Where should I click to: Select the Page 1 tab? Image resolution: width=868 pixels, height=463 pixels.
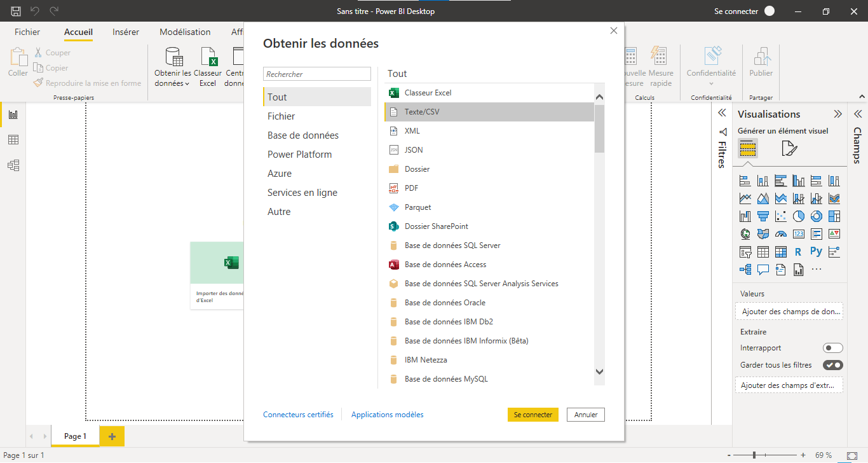coord(75,436)
